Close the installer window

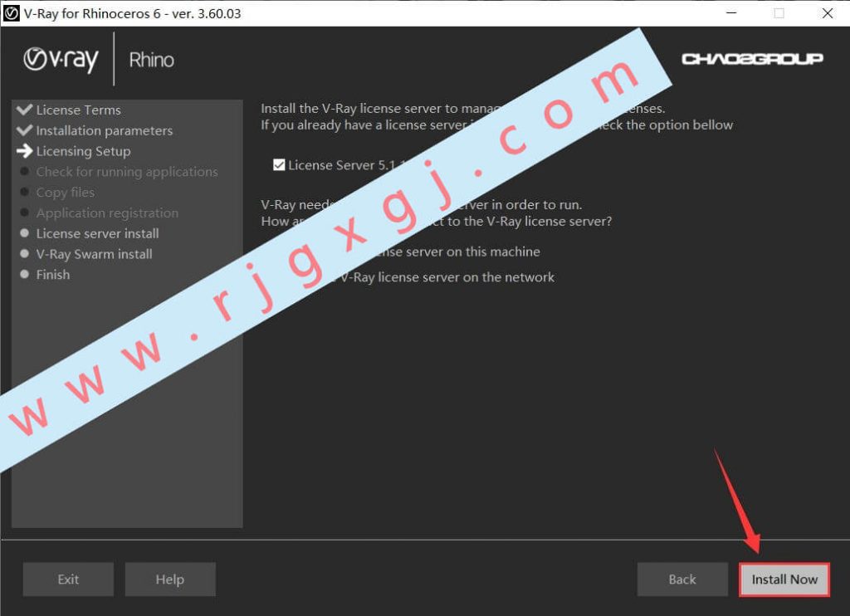[x=828, y=13]
